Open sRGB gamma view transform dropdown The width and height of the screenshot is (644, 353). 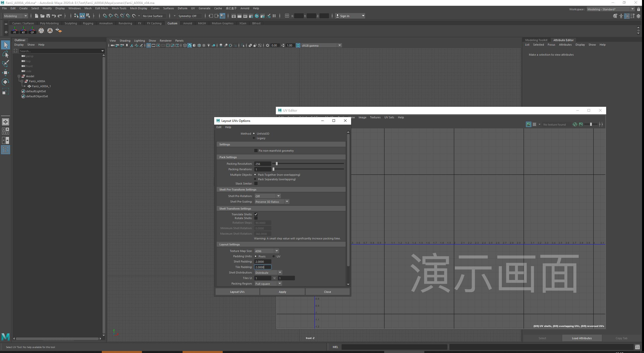pyautogui.click(x=321, y=45)
